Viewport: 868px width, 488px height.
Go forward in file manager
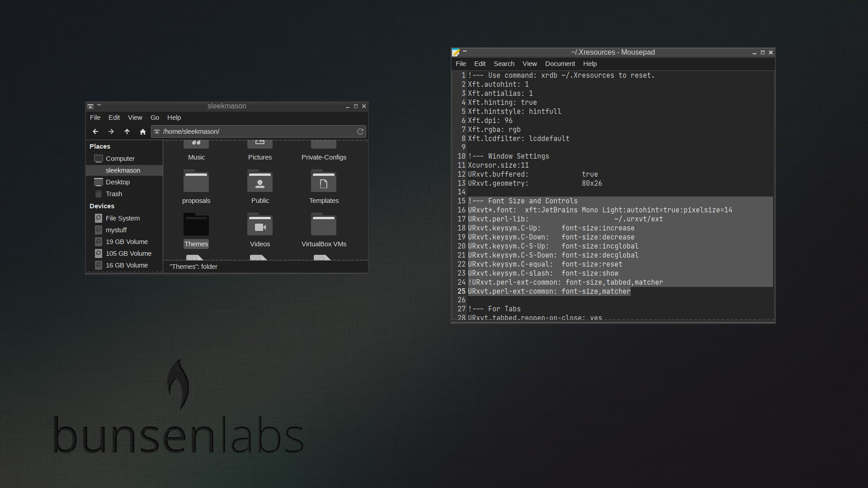click(111, 131)
